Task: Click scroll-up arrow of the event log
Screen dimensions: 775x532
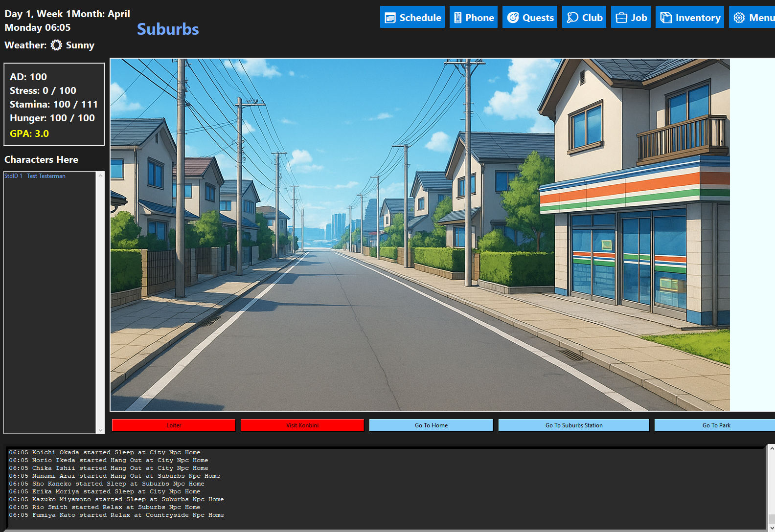Action: [772, 448]
